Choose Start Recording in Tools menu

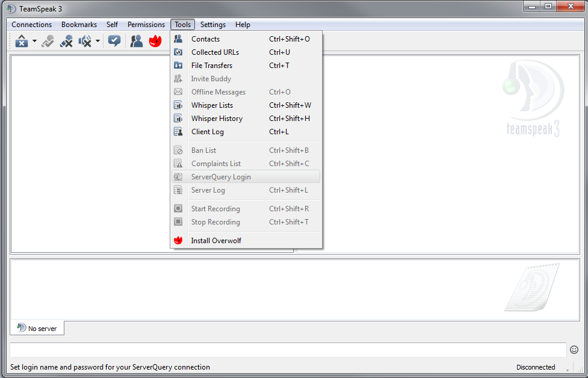point(246,208)
